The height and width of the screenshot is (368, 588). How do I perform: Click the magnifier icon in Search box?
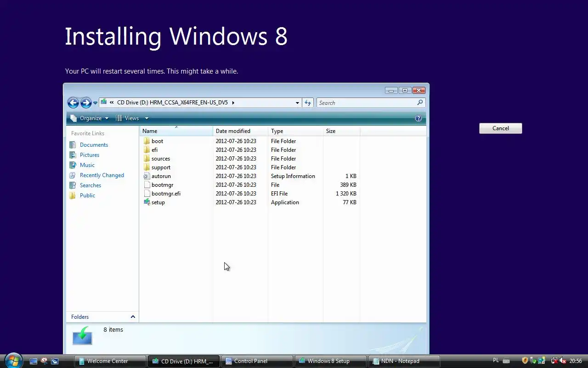420,103
